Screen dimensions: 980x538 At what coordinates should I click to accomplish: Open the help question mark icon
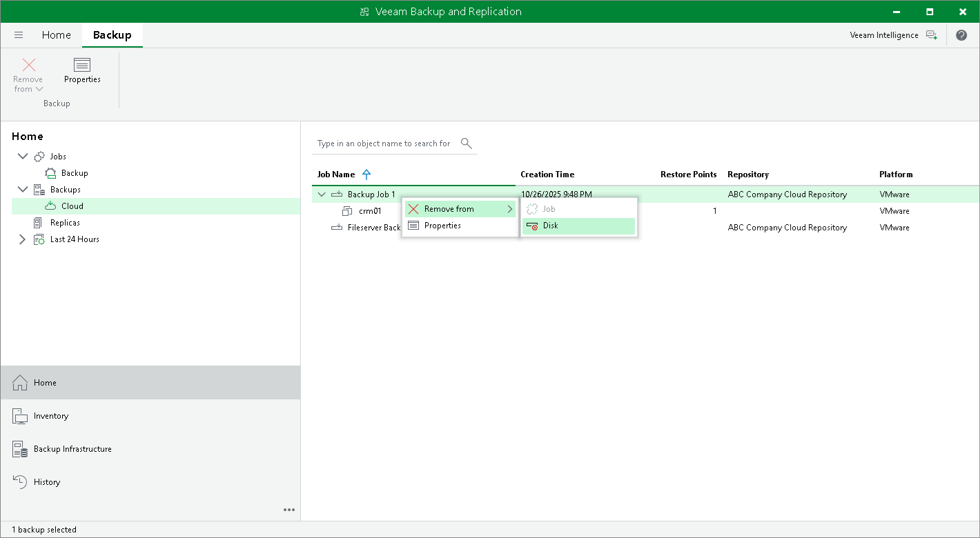(961, 35)
